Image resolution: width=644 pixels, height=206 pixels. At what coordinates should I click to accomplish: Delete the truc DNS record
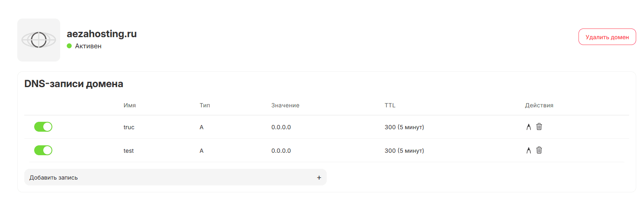tap(539, 127)
